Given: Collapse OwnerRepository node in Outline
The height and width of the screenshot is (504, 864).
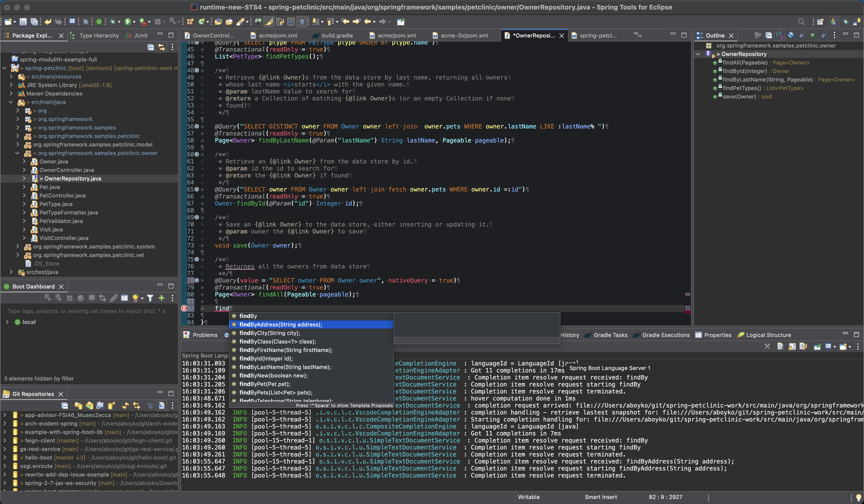Looking at the screenshot, I should click(698, 54).
